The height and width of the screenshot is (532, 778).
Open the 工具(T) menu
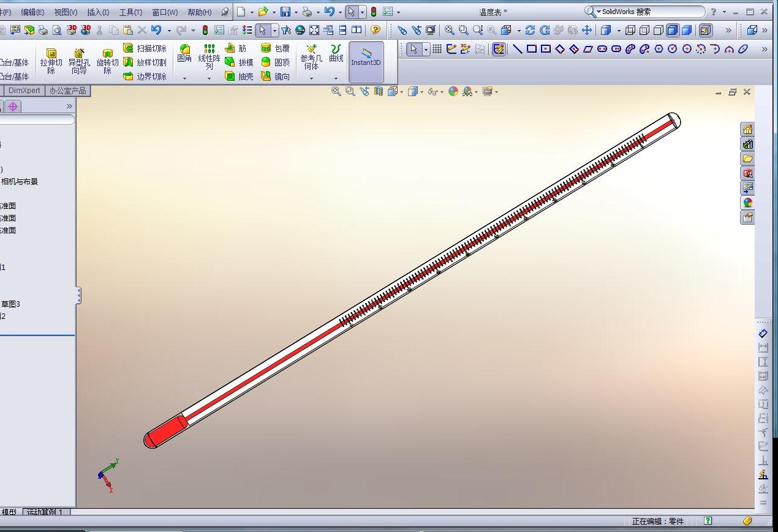130,12
